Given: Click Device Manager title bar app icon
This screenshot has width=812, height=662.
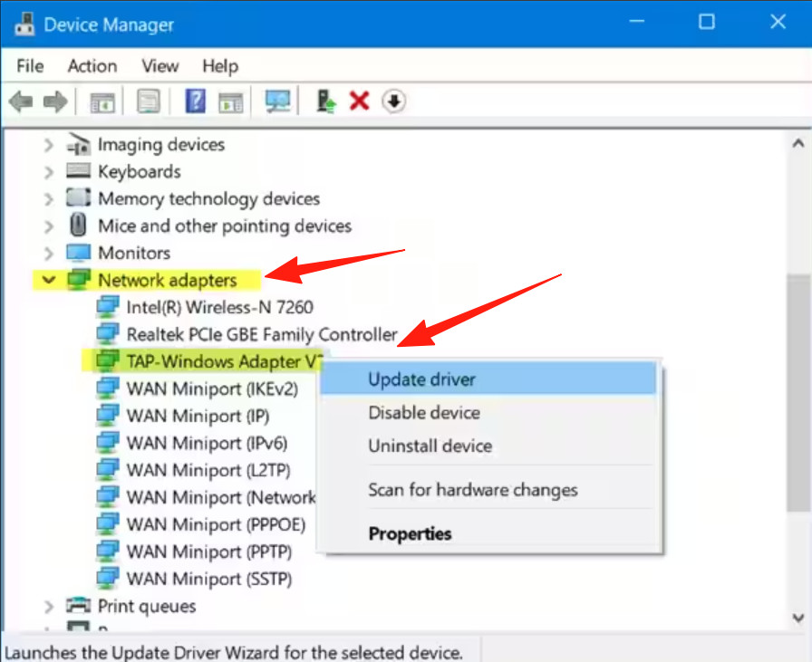Looking at the screenshot, I should click(24, 24).
